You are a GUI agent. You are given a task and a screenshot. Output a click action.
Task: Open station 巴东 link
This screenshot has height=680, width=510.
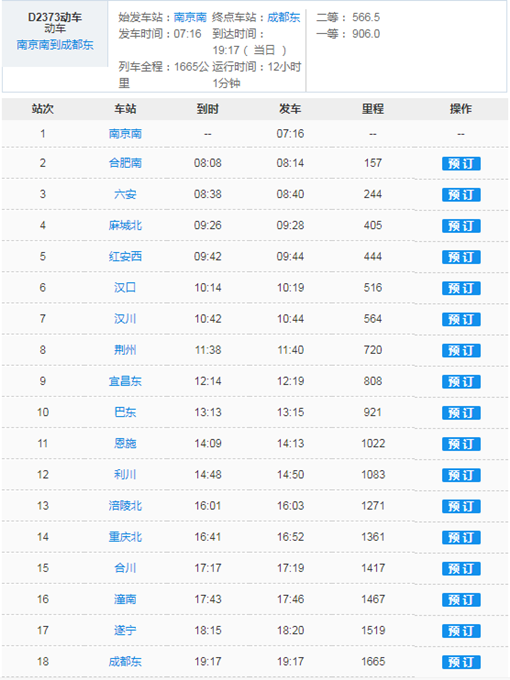pyautogui.click(x=125, y=412)
